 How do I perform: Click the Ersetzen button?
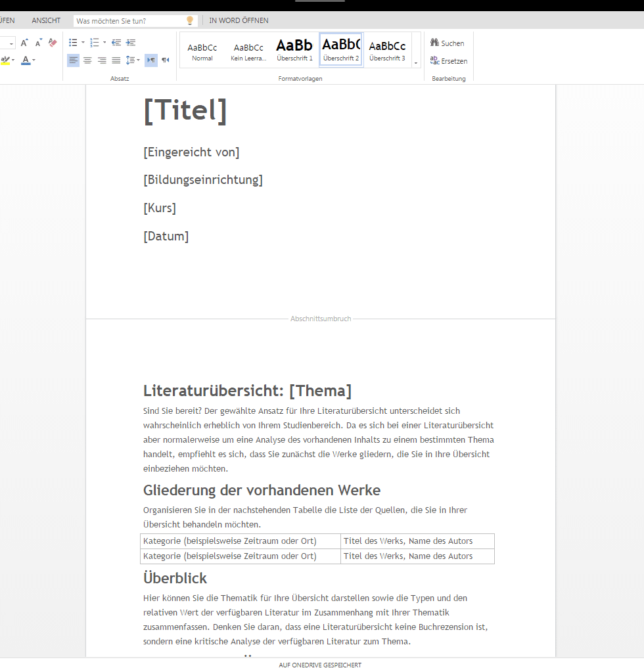(x=449, y=61)
